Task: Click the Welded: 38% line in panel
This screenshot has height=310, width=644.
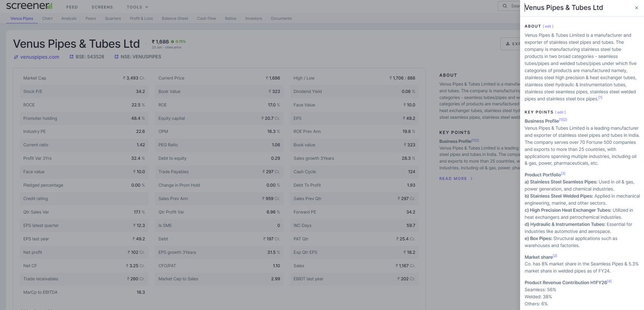Action: tap(538, 297)
